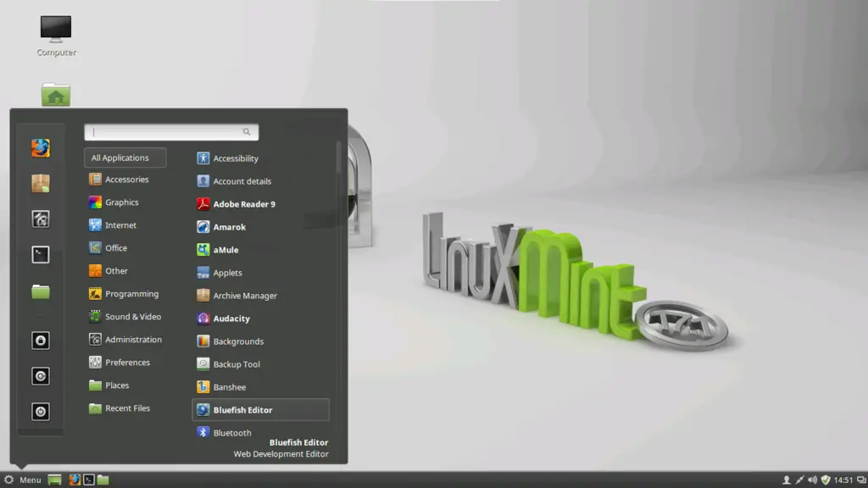Click the 14:51 clock on the panel
Viewport: 868px width, 488px height.
[843, 480]
